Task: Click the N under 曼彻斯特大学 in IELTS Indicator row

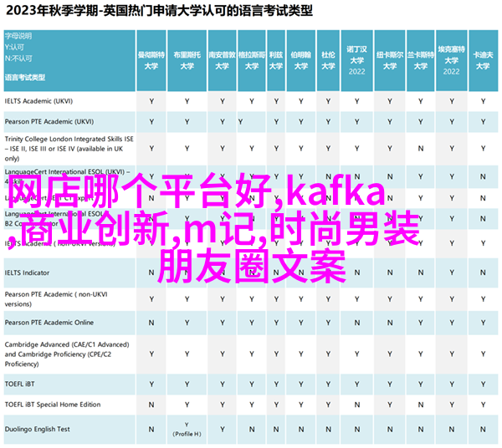Action: point(151,272)
